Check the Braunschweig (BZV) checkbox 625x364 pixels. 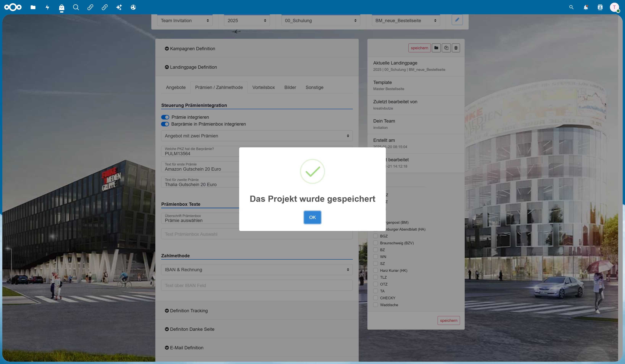[x=376, y=243]
